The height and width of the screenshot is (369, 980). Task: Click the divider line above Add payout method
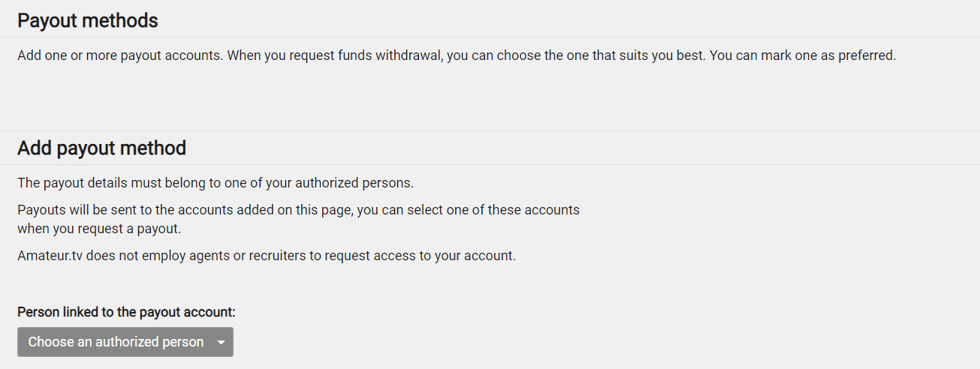[490, 130]
